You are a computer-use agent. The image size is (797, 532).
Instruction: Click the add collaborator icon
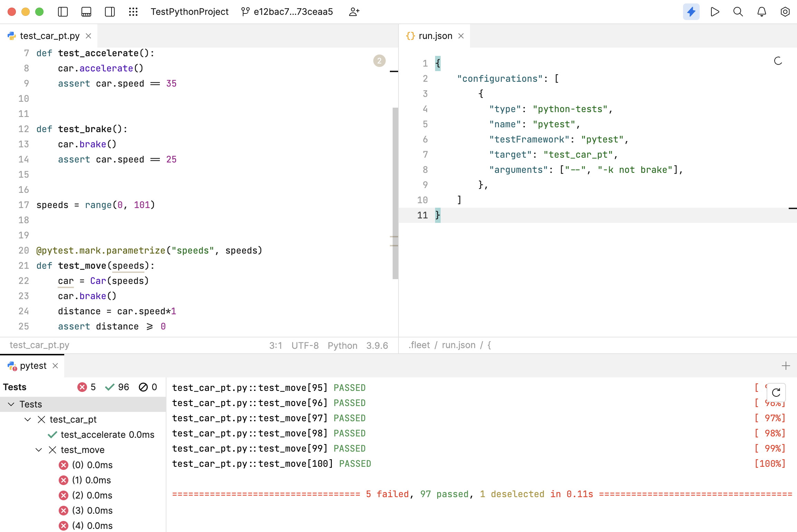click(x=354, y=12)
